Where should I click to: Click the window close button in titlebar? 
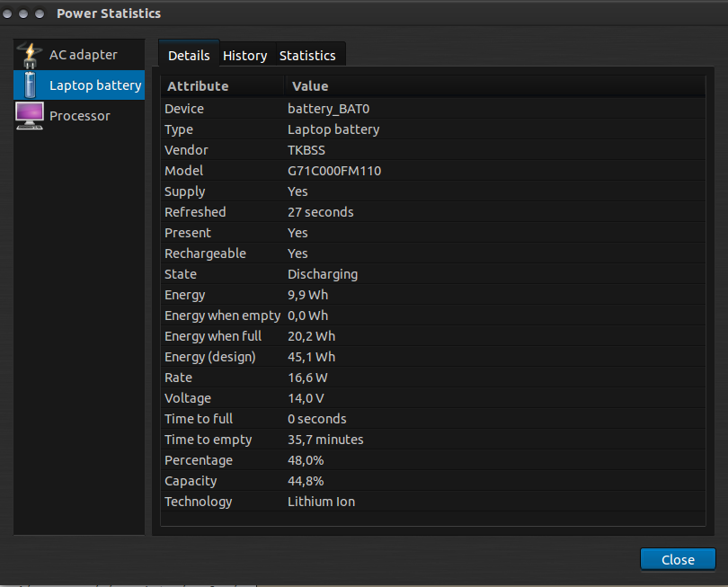(x=7, y=13)
